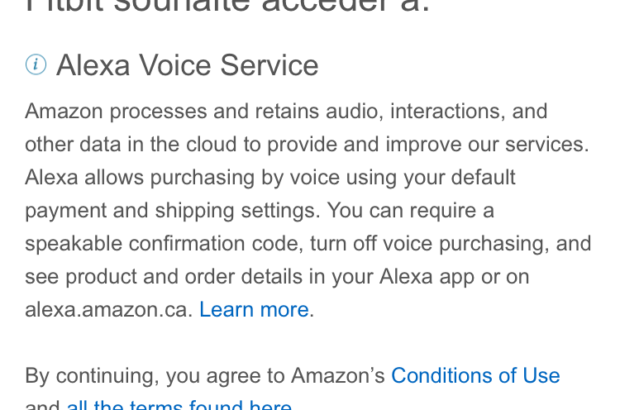Click the alexa.amazon.ca address text
This screenshot has width=620, height=410.
point(108,310)
